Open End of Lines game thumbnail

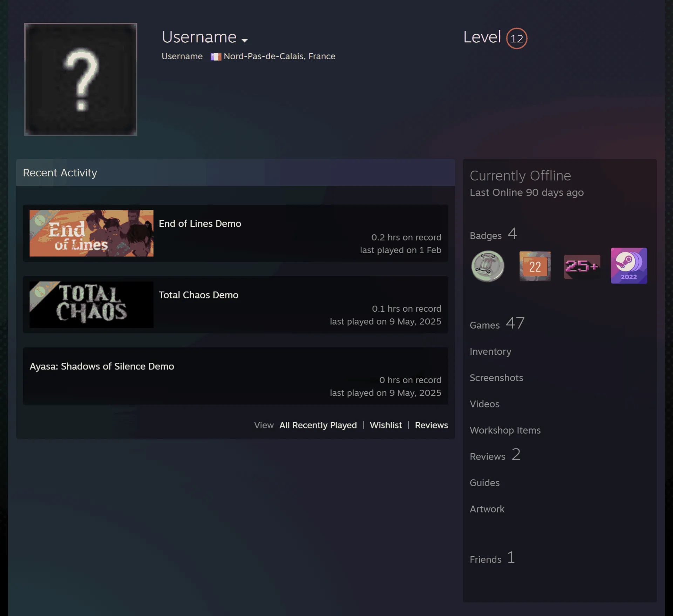(91, 233)
